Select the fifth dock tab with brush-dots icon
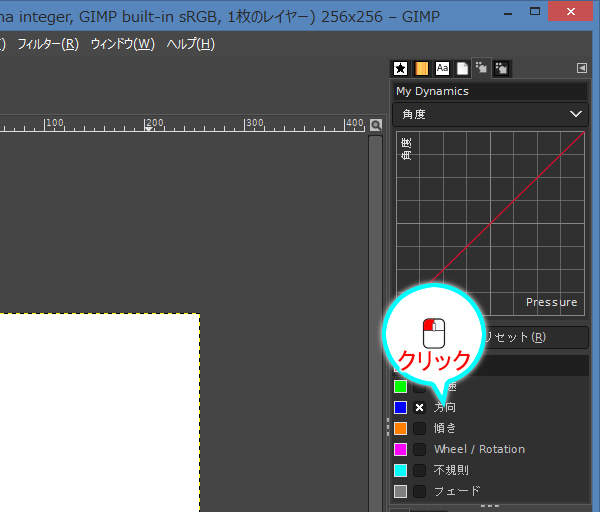This screenshot has height=512, width=600. click(482, 69)
